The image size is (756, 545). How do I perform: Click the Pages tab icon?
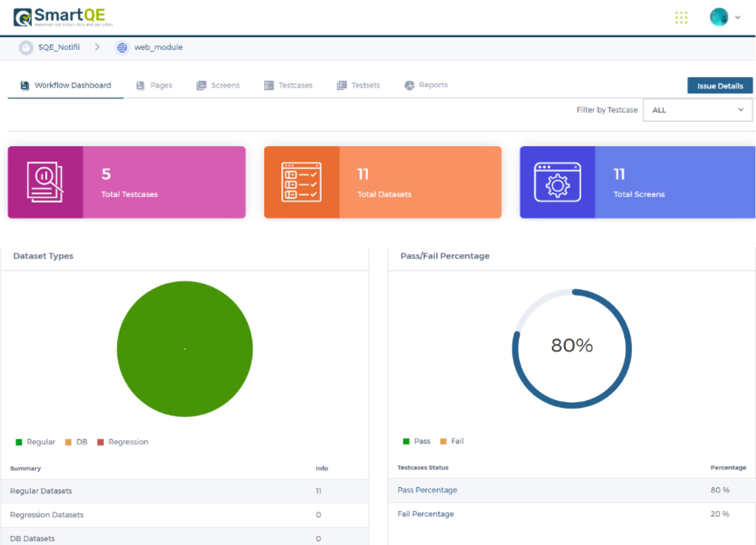(140, 85)
